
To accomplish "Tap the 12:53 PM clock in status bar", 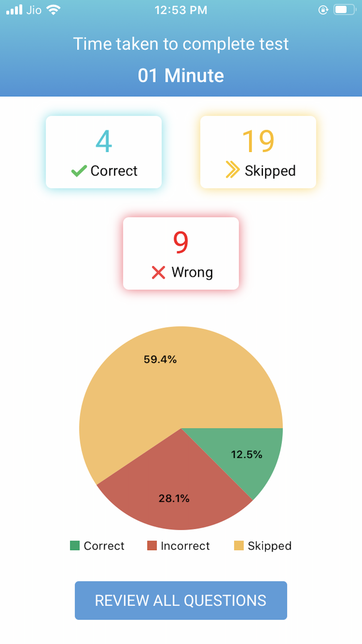I will pos(181,10).
